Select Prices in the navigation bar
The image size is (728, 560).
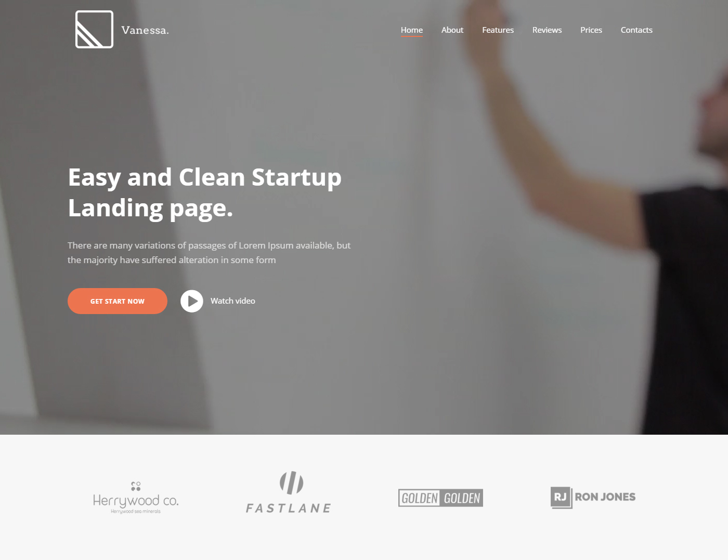[x=591, y=30]
